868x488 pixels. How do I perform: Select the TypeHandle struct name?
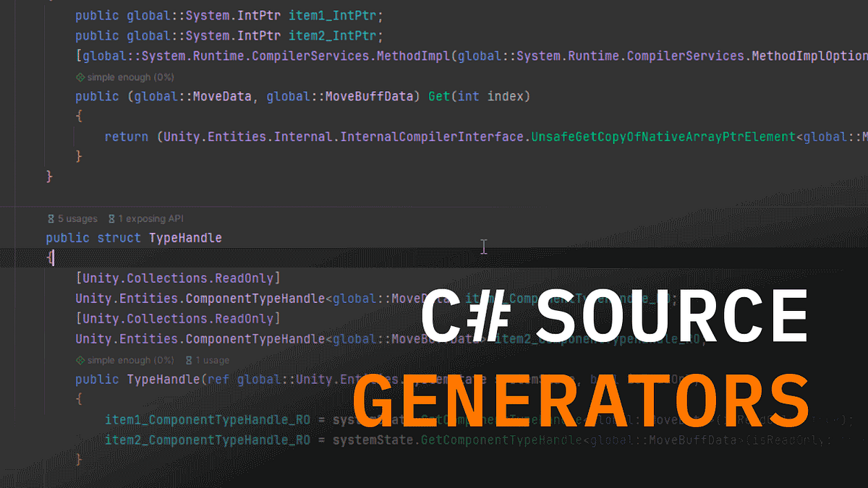[187, 237]
